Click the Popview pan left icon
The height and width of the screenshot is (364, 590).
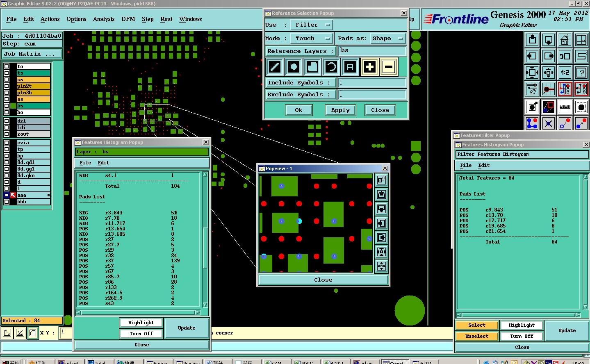point(381,223)
